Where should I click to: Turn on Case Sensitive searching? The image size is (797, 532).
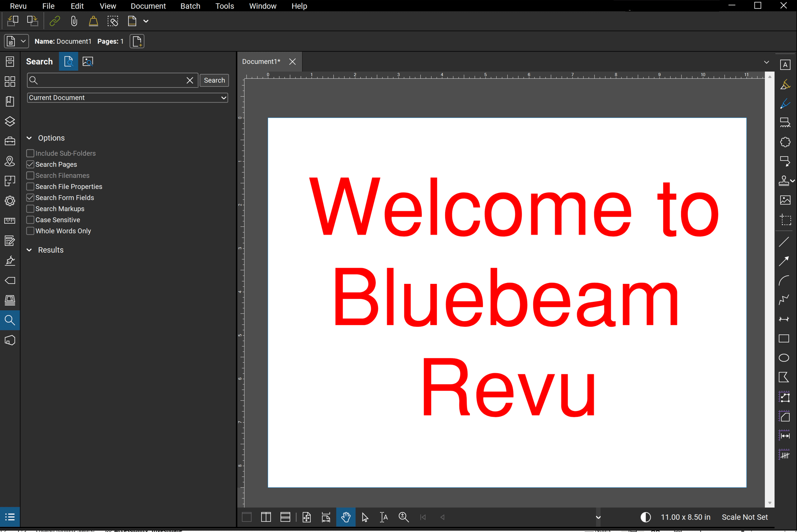(x=30, y=220)
